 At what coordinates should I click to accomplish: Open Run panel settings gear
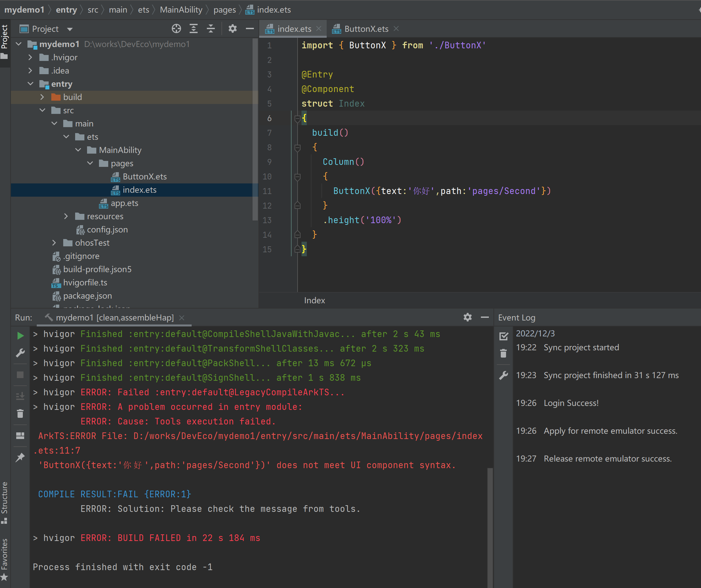click(x=468, y=317)
